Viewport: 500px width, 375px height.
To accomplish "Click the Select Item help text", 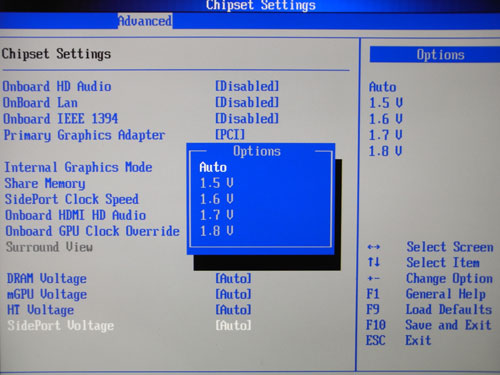I will [443, 263].
